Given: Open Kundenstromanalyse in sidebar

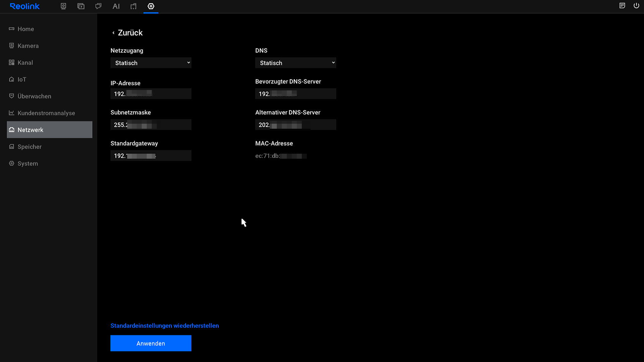Looking at the screenshot, I should pos(50,113).
